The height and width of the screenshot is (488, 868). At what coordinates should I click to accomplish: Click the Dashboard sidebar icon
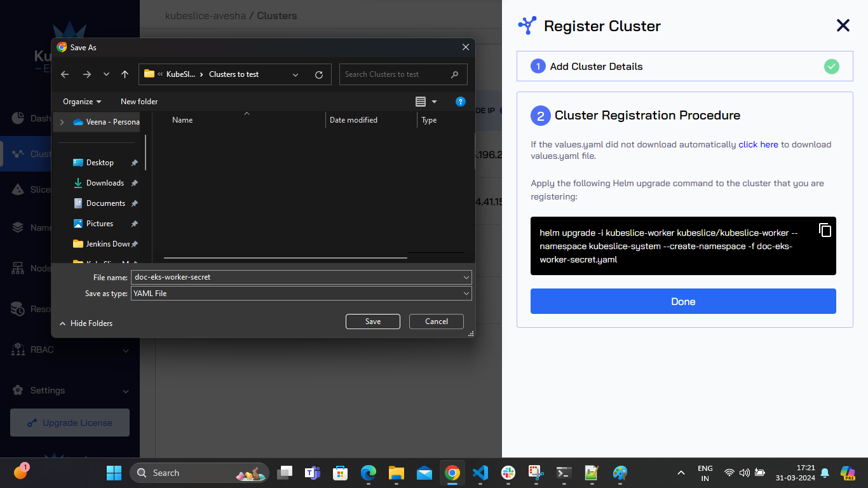18,118
